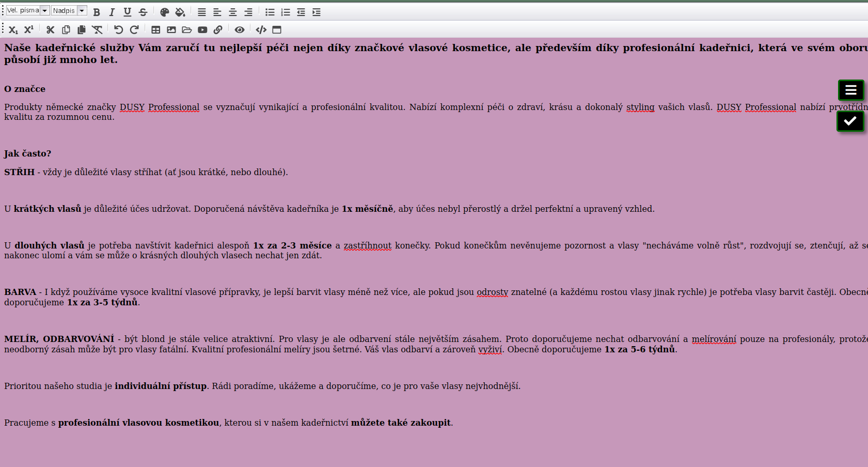Click the misspelled word 'melírování'
The image size is (868, 467).
click(x=714, y=339)
